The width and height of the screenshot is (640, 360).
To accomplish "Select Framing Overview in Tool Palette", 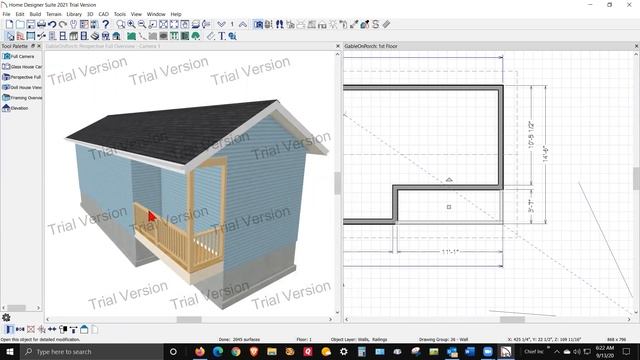I will [x=22, y=98].
